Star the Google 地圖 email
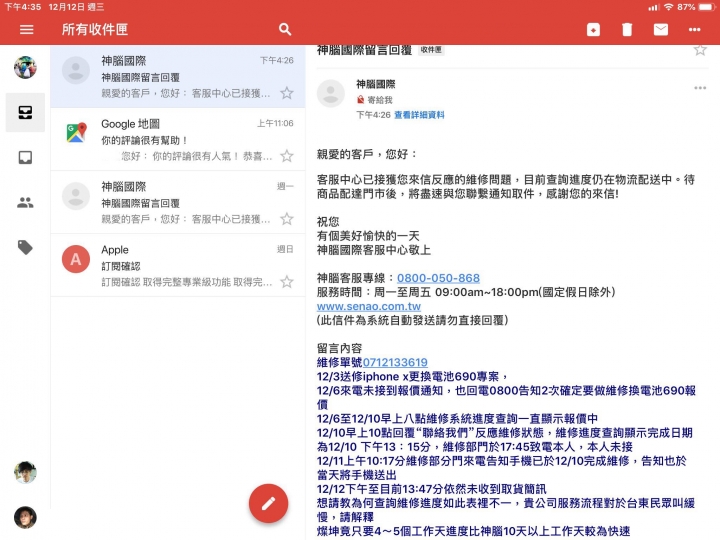Image resolution: width=720 pixels, height=540 pixels. tap(287, 156)
